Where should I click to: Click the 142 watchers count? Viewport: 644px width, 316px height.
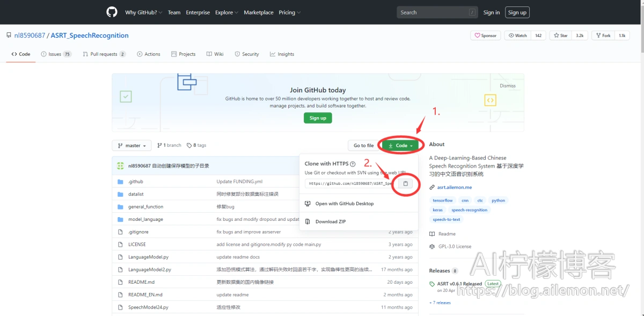point(538,35)
